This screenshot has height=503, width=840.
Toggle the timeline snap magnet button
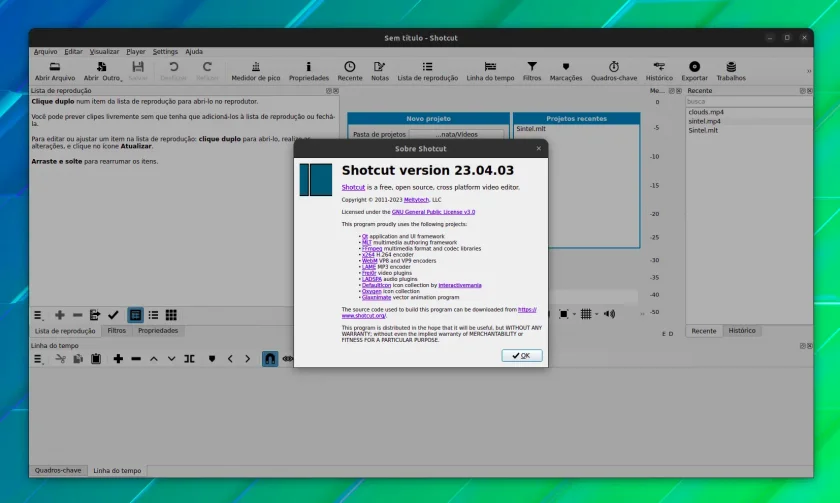pos(270,358)
